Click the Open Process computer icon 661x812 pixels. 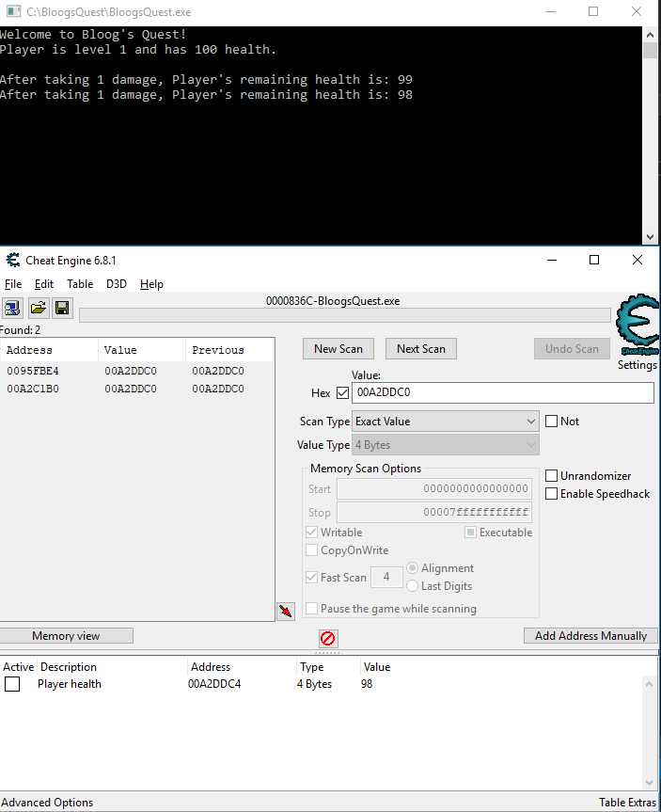point(13,308)
